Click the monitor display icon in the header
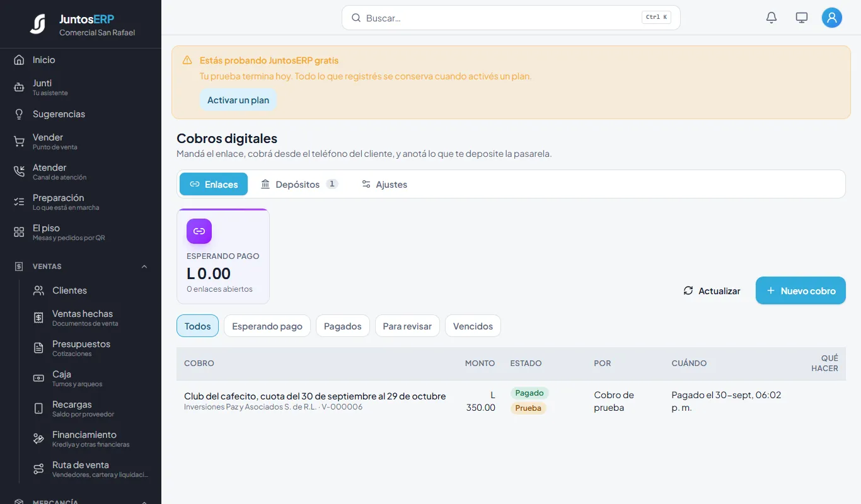Viewport: 861px width, 504px height. (802, 18)
